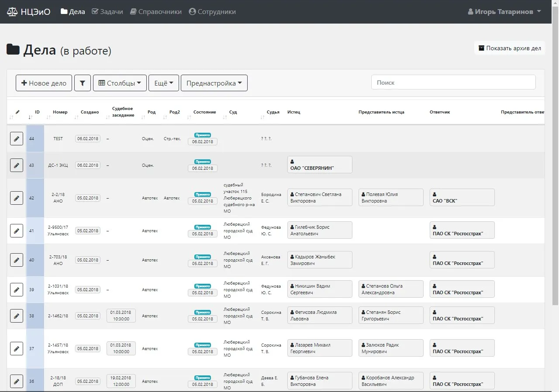The width and height of the screenshot is (559, 392).
Task: Click the person icon on ОАО СЕВЕРЯНИН card
Action: click(x=292, y=161)
